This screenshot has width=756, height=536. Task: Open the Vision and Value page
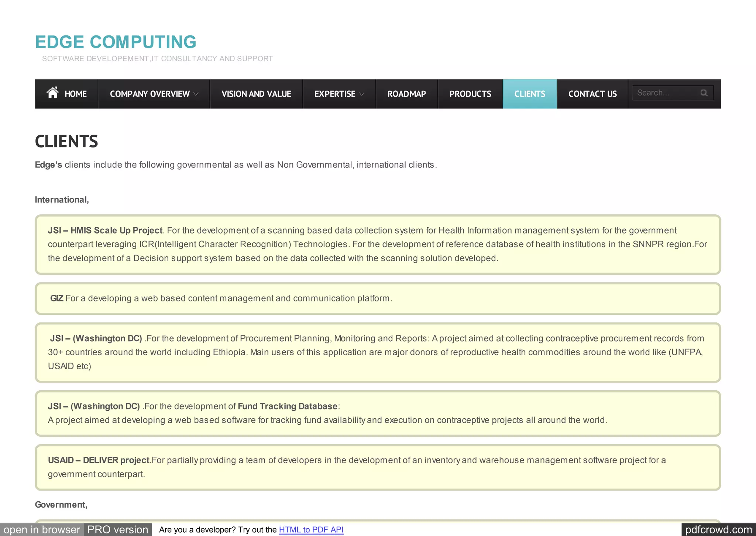(x=256, y=94)
